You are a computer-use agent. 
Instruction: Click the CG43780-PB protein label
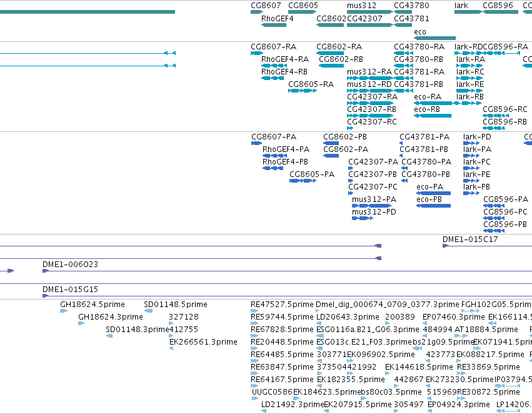[x=426, y=174]
